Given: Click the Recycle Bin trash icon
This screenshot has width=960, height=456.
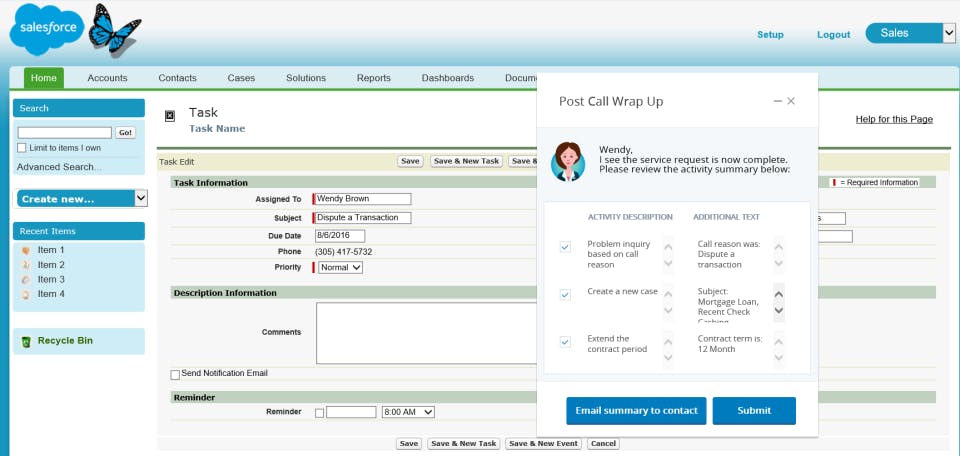Looking at the screenshot, I should click(26, 342).
